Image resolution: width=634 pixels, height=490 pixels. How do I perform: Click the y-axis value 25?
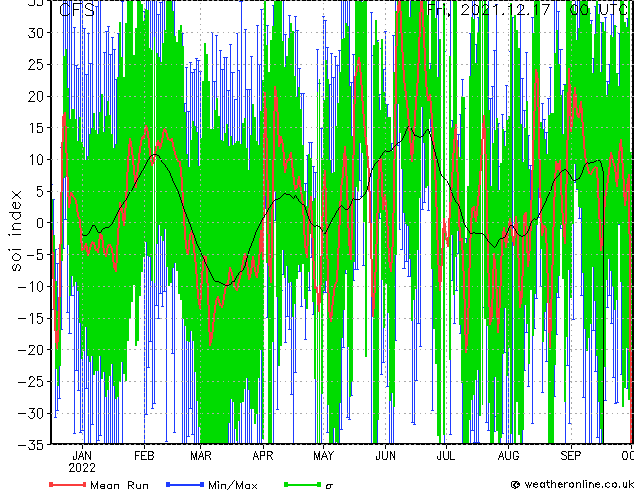tap(36, 64)
